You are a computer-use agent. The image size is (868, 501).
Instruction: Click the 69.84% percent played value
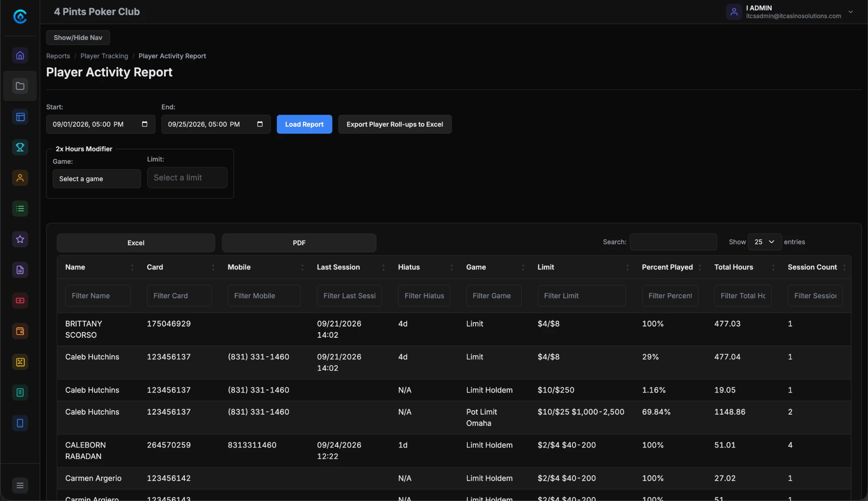point(656,412)
